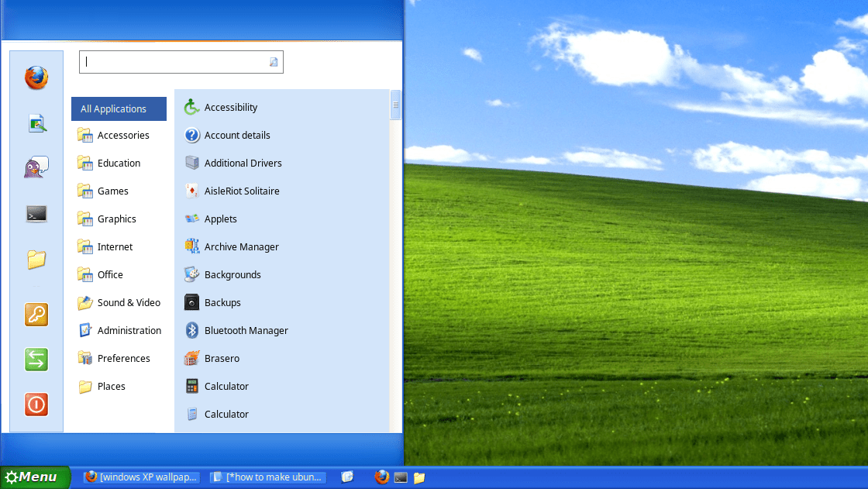
Task: Click the orange key lock screen icon
Action: (36, 315)
